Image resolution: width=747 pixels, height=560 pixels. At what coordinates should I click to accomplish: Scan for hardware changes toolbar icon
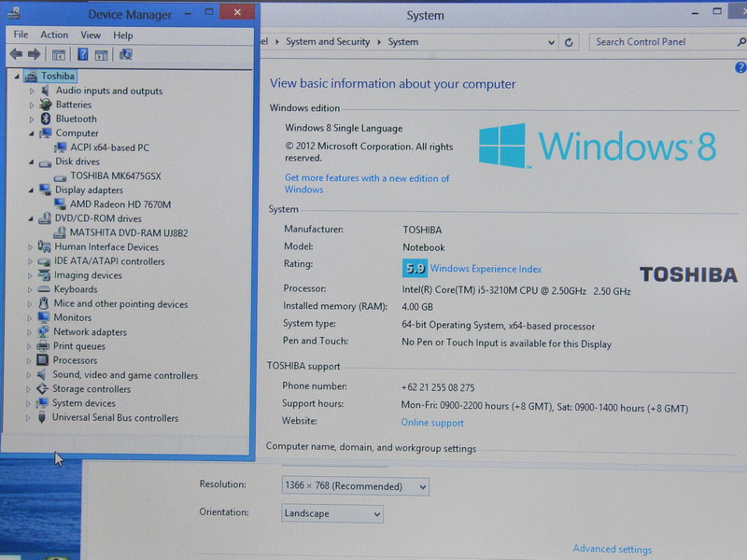pyautogui.click(x=126, y=54)
